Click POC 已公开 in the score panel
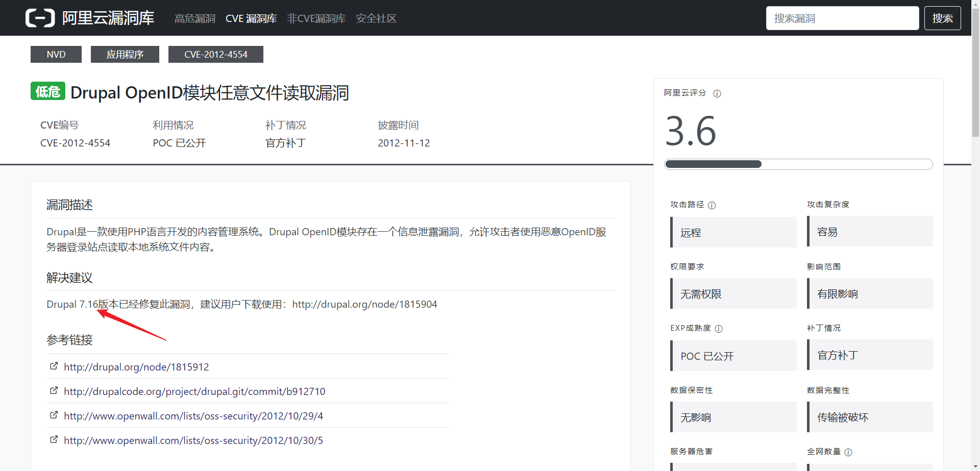980x471 pixels. click(733, 356)
